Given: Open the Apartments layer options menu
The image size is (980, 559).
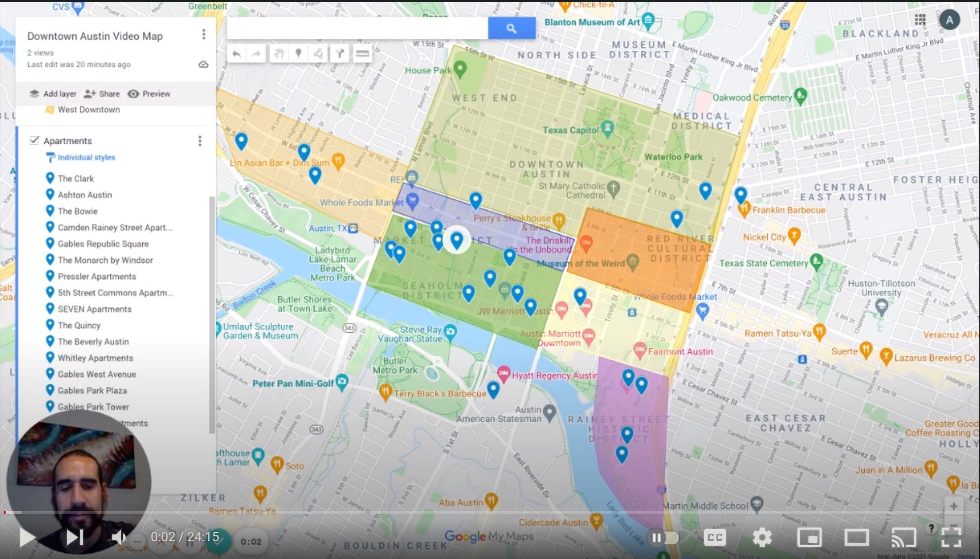Looking at the screenshot, I should coord(199,141).
